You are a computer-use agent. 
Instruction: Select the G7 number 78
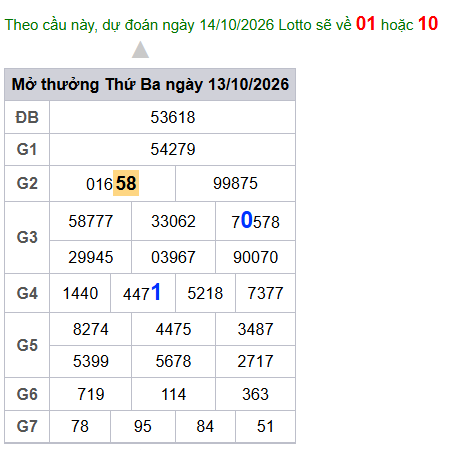(80, 426)
